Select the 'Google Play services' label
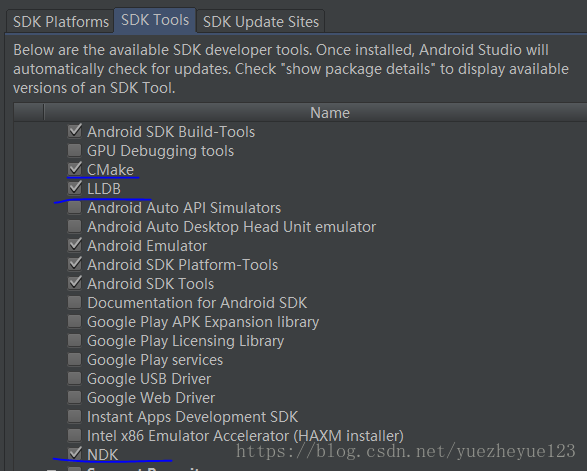Viewport: 587px width, 471px height. [155, 360]
